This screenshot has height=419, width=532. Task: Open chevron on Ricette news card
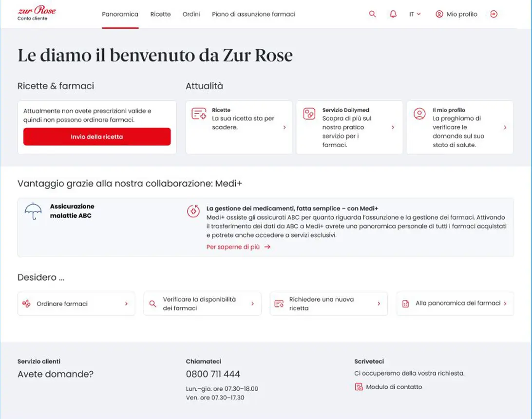(x=285, y=128)
